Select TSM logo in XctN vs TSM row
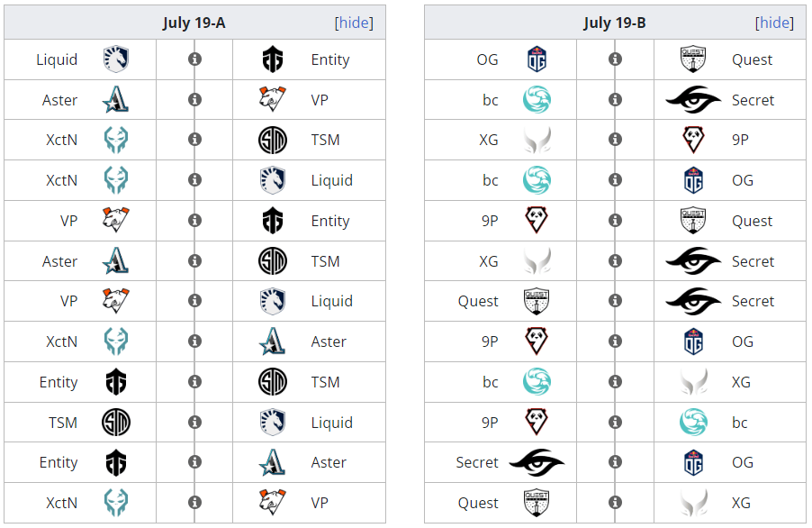The height and width of the screenshot is (528, 812). pyautogui.click(x=273, y=140)
